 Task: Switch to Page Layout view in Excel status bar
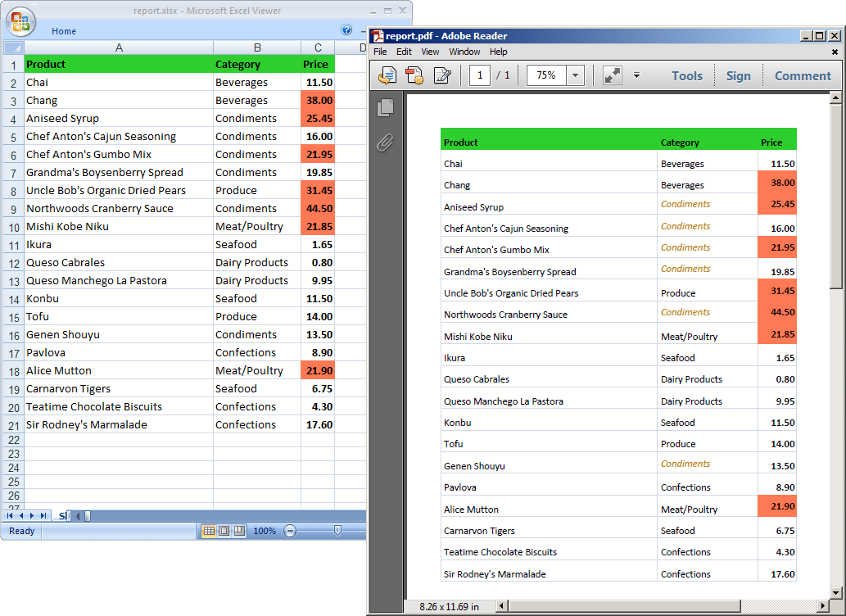tap(222, 531)
